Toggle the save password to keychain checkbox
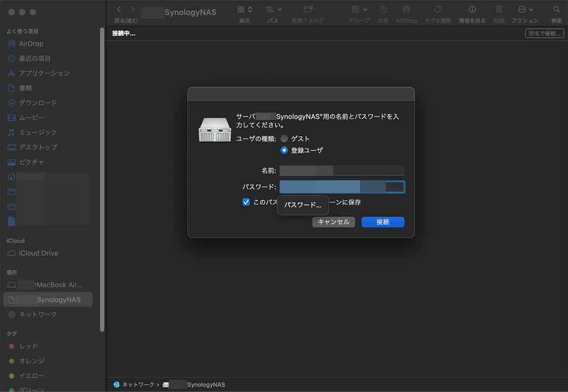The width and height of the screenshot is (568, 392). tap(246, 202)
